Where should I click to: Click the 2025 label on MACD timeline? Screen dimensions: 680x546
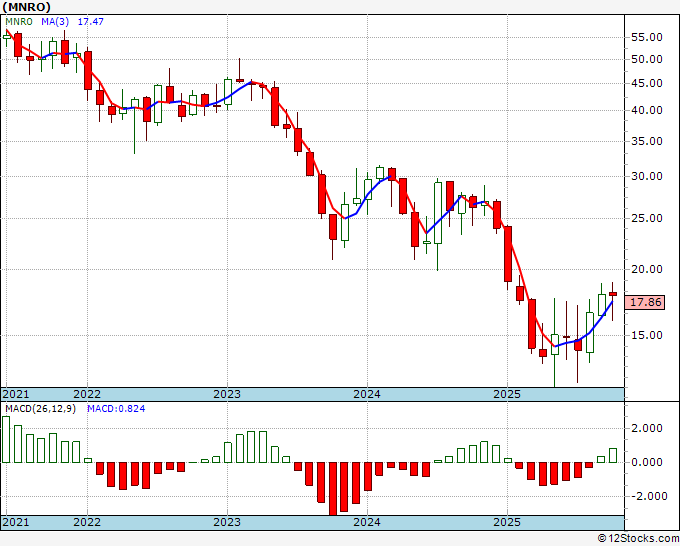(507, 522)
